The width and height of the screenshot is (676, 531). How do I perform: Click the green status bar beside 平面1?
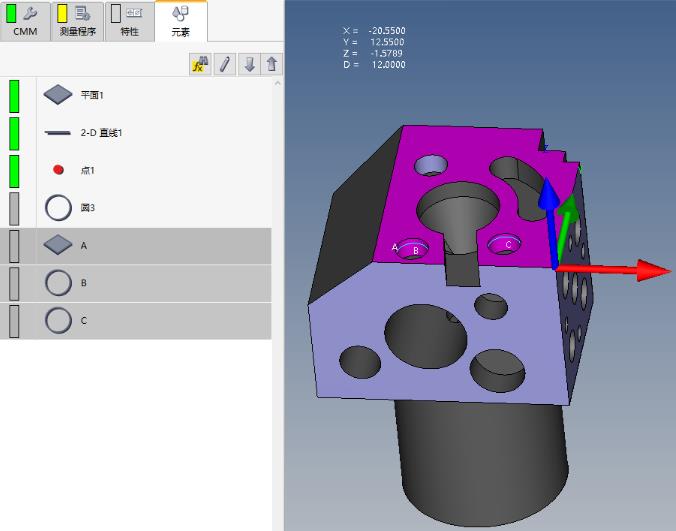click(x=14, y=96)
